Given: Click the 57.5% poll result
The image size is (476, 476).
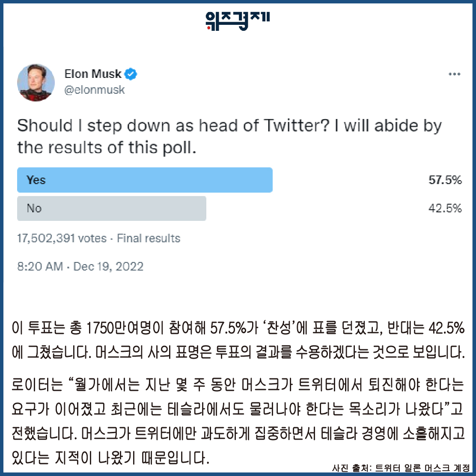Looking at the screenshot, I should click(445, 180).
